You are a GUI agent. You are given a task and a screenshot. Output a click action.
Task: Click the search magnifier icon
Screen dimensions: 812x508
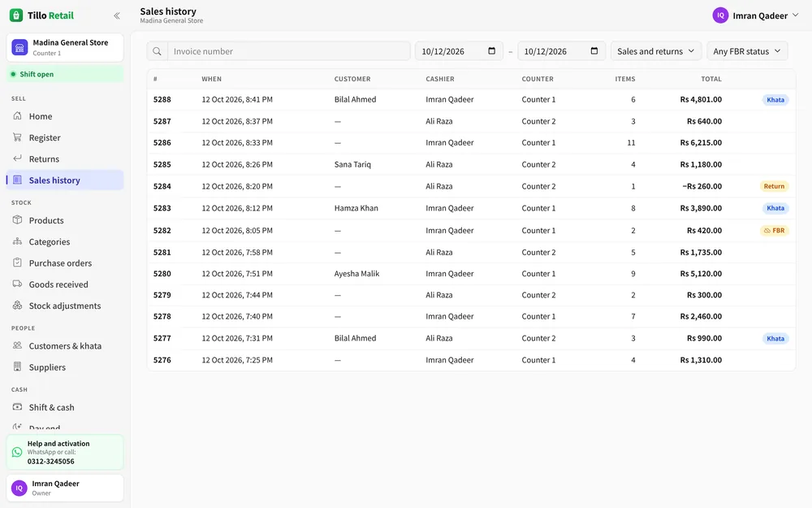point(157,51)
